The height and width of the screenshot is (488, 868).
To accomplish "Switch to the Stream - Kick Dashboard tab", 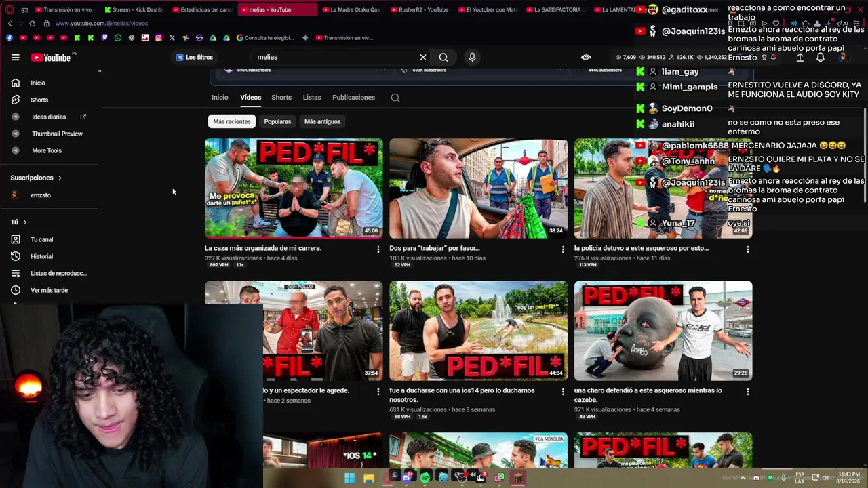I will coord(134,9).
